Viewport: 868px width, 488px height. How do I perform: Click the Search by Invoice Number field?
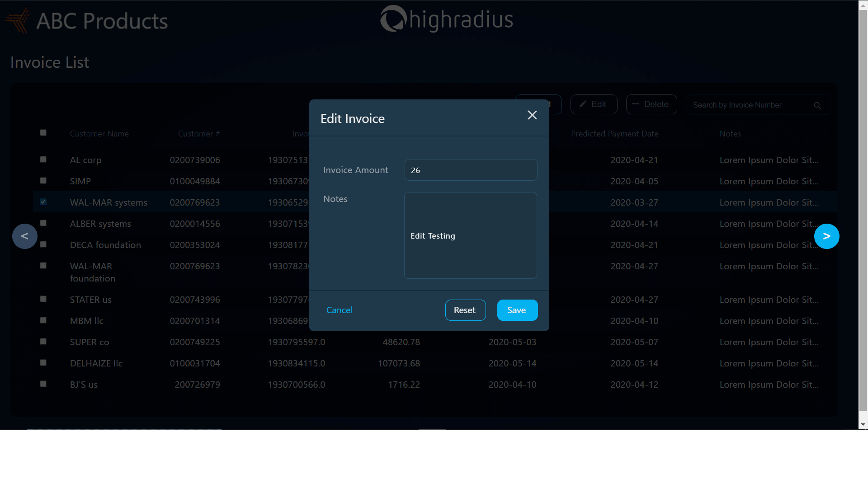click(750, 105)
